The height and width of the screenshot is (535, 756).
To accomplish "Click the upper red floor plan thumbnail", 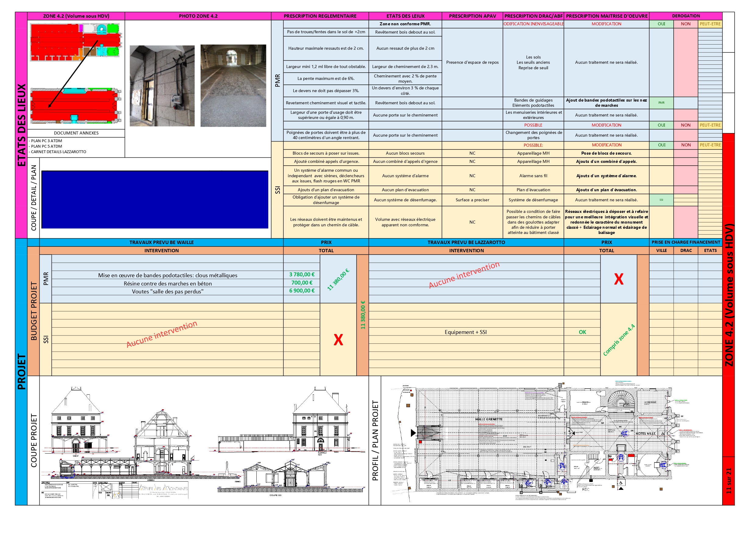I will (x=76, y=42).
